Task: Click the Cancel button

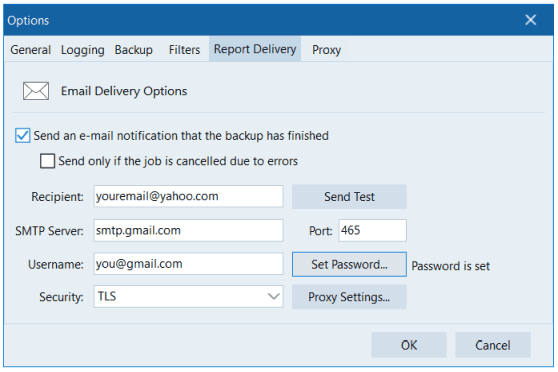Action: [493, 345]
